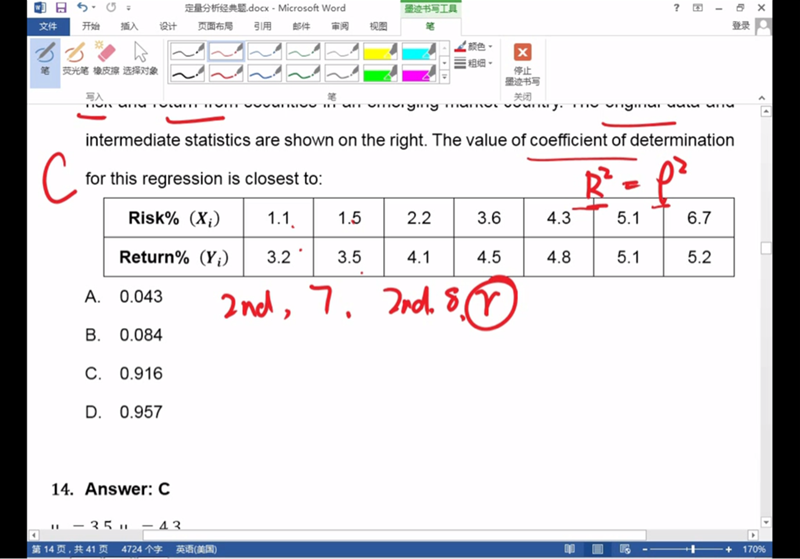The width and height of the screenshot is (800, 559).
Task: Open Ribbon Display Options
Action: 697,8
